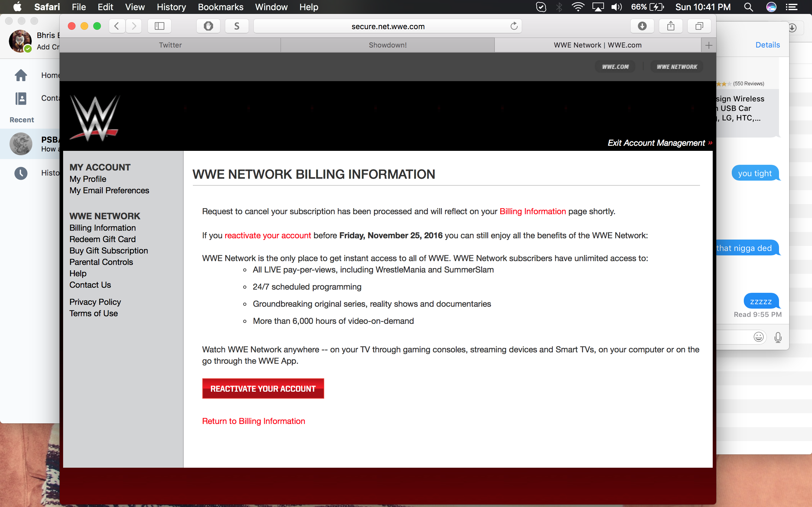Click the S extension toolbar button
The height and width of the screenshot is (507, 812).
click(x=237, y=26)
